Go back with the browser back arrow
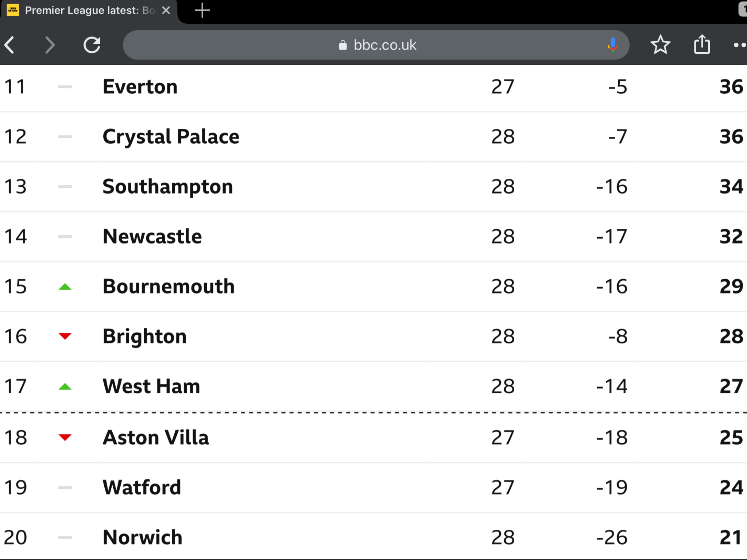Viewport: 747px width, 560px height. point(10,45)
